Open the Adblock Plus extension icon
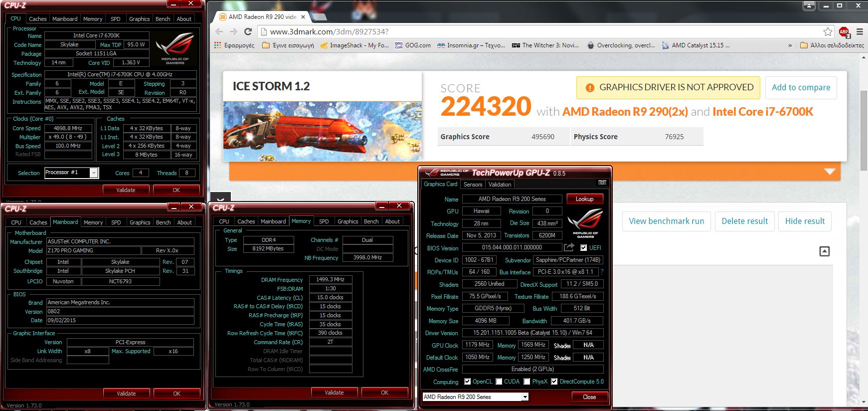Screen dimensions: 868x411 coord(844,32)
